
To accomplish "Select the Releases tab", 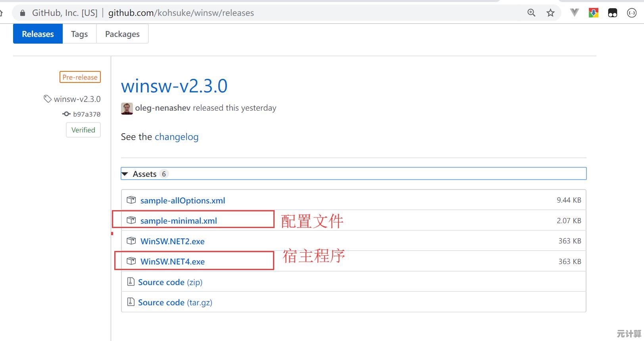I will 38,34.
